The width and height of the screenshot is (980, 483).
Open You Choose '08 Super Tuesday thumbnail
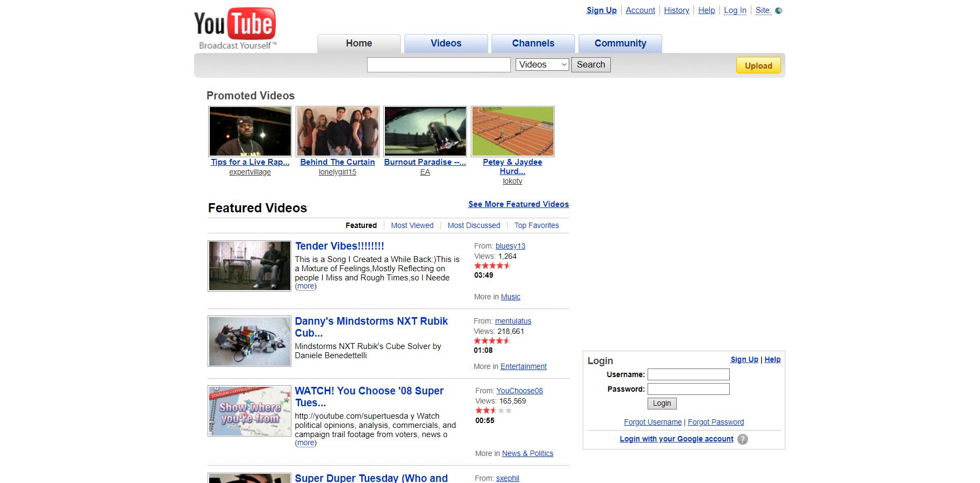[x=249, y=411]
